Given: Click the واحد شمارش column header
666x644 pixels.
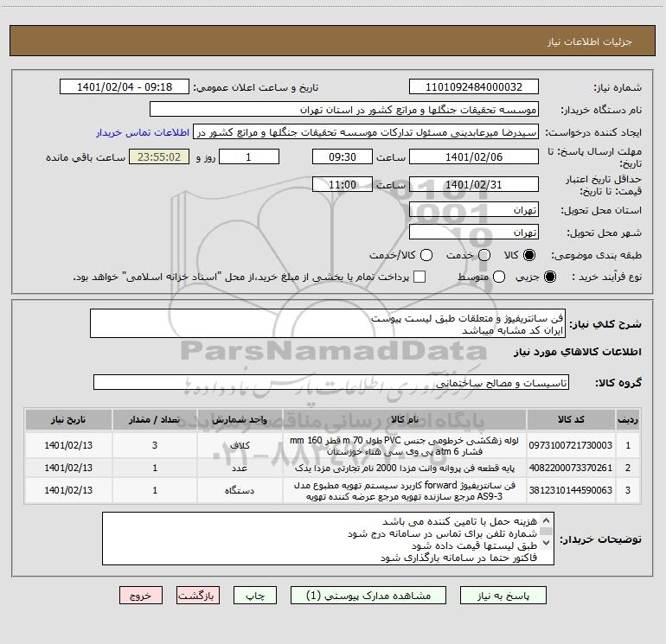Looking at the screenshot, I should tap(240, 419).
